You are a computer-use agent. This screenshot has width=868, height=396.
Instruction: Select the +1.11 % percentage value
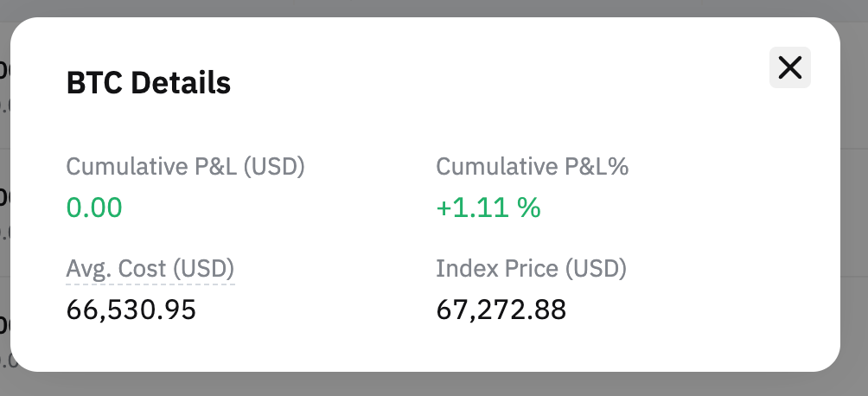tap(488, 208)
